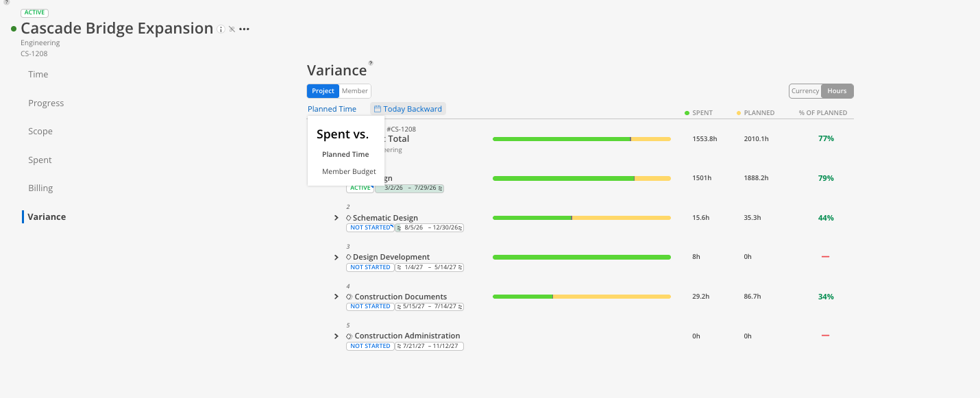Expand the Schematic Design phase row
The image size is (980, 398).
pyautogui.click(x=336, y=218)
